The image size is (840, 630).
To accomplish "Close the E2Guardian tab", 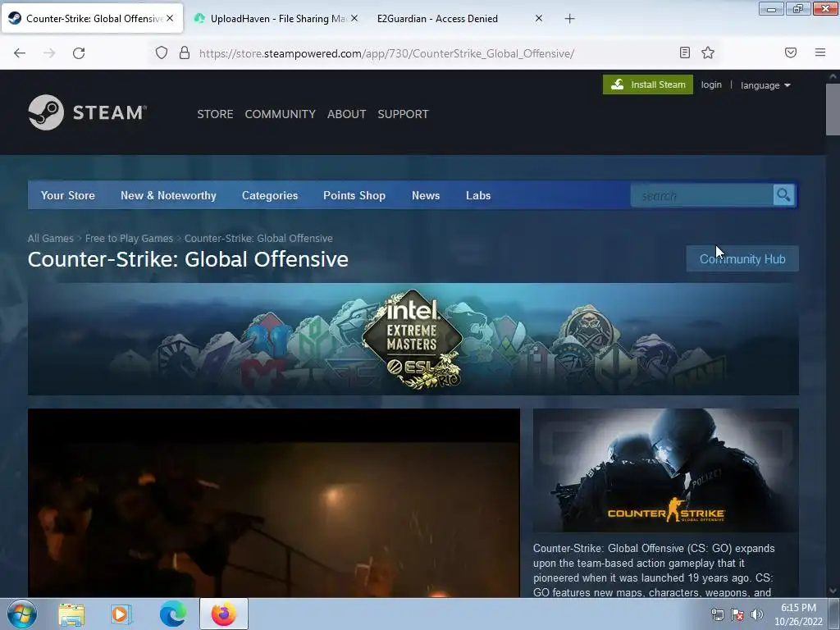I will (539, 18).
